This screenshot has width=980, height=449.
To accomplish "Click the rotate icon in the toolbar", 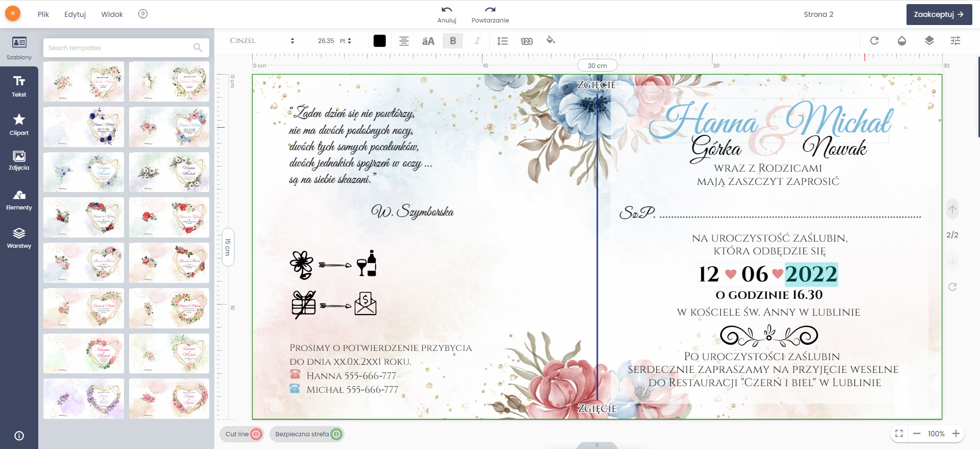I will point(874,40).
